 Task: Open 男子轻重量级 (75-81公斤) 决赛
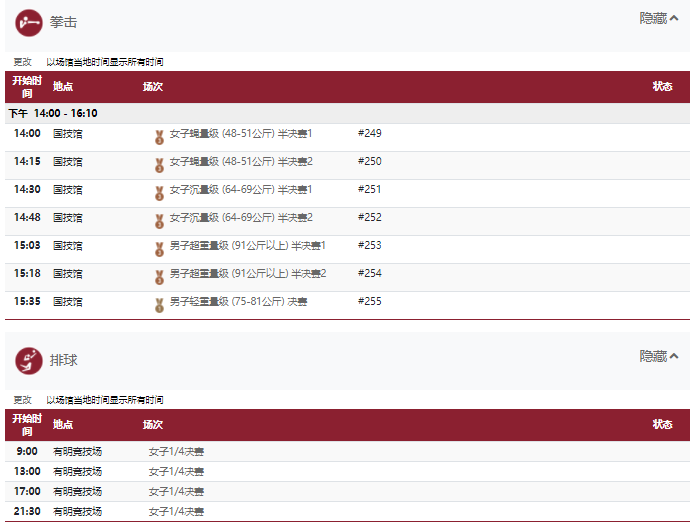coord(238,301)
